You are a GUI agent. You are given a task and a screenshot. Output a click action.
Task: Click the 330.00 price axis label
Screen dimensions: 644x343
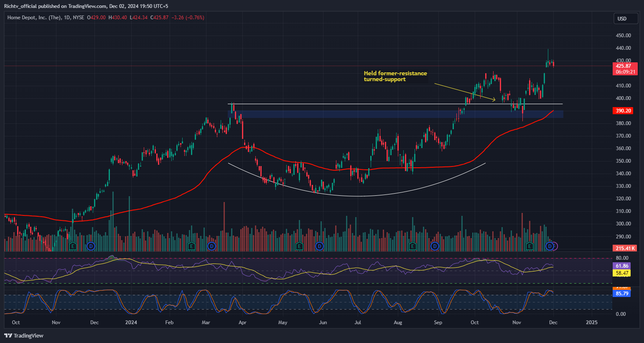[623, 186]
